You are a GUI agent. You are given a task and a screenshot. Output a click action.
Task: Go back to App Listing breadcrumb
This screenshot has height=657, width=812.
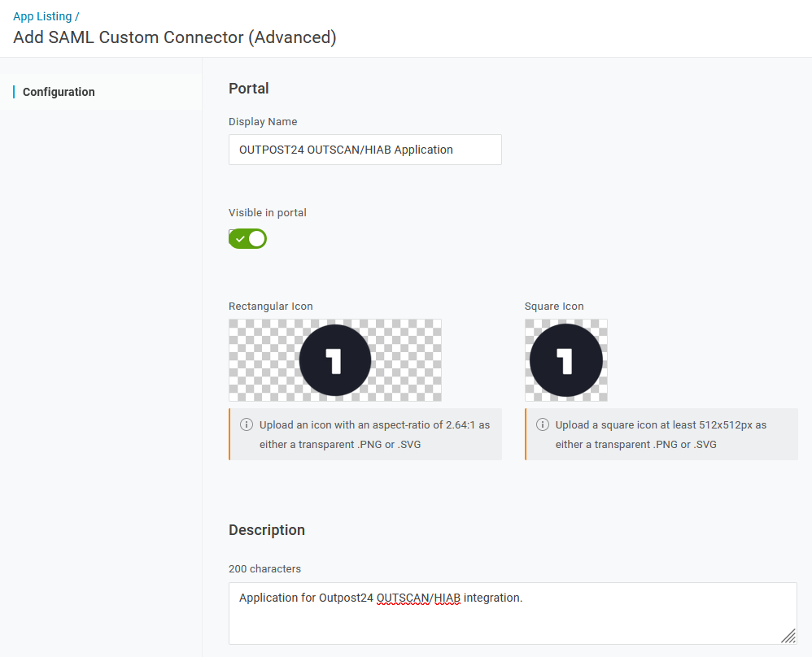[x=42, y=16]
